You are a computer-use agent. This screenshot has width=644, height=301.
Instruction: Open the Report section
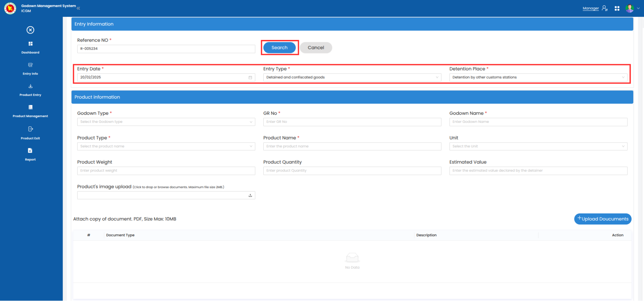coord(30,154)
